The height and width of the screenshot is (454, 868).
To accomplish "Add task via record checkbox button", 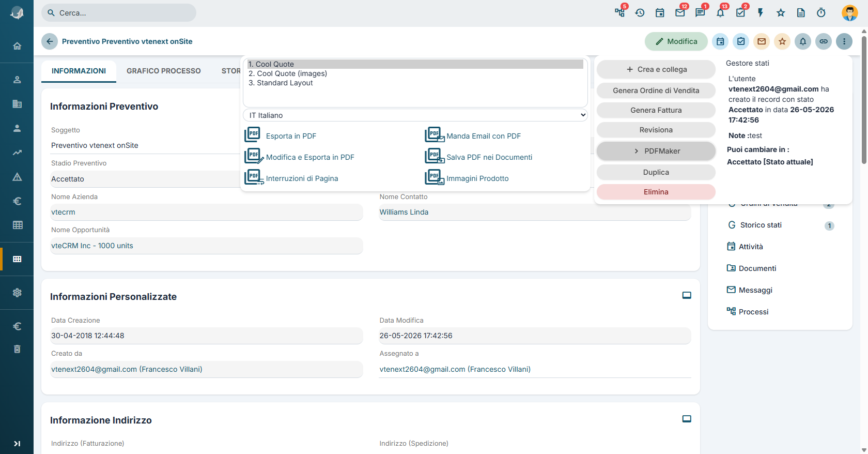I will tap(741, 41).
